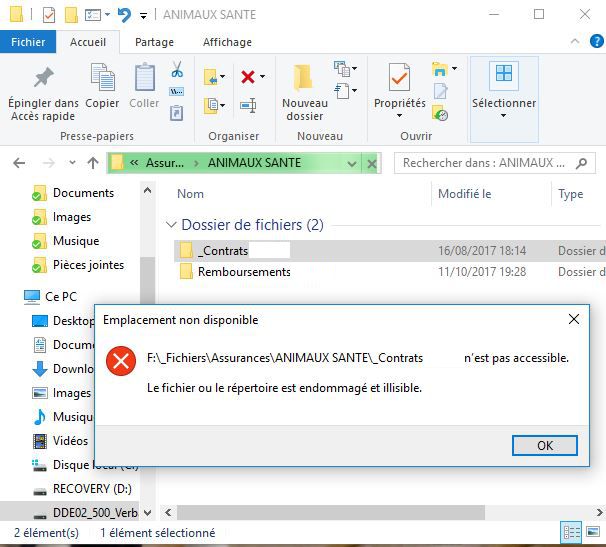Screen dimensions: 606x547
Task: Click the undo arrow in title bar
Action: (124, 15)
